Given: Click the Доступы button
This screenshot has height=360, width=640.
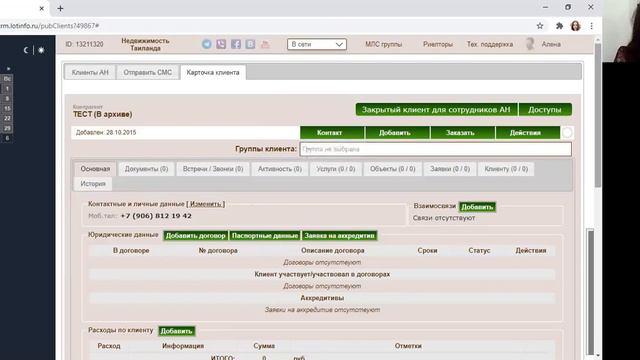Looking at the screenshot, I should 545,109.
